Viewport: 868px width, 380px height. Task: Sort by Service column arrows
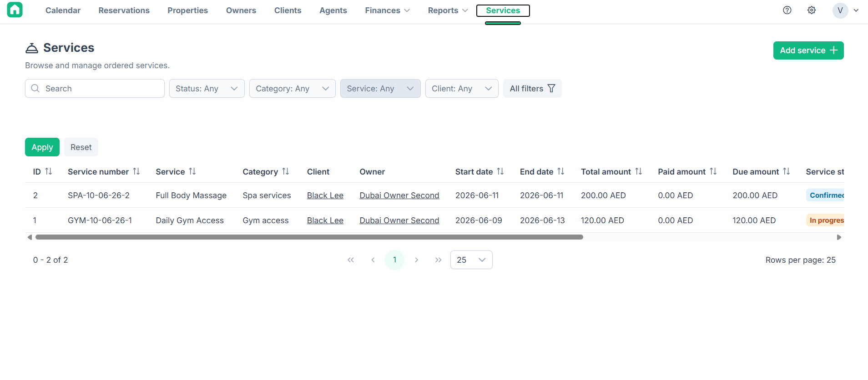coord(192,171)
